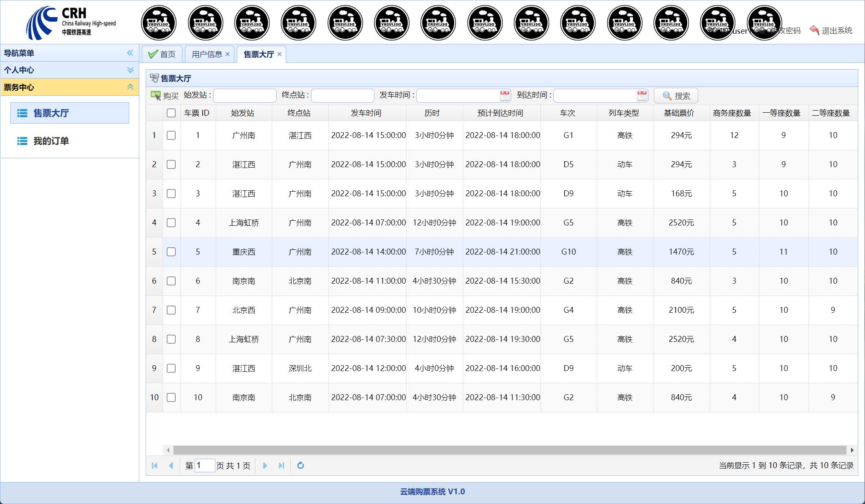Collapse the 导航菜单 panel with double arrows
This screenshot has width=865, height=504.
tap(130, 53)
